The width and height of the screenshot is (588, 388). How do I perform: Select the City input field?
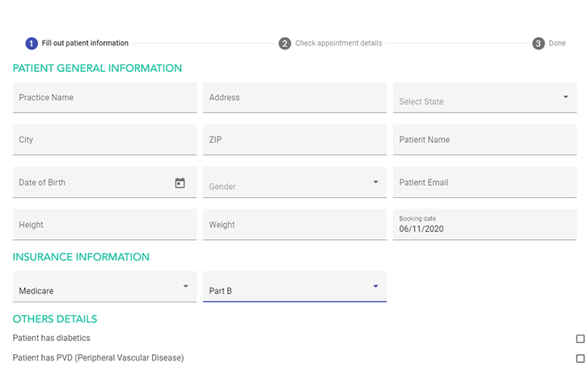104,140
